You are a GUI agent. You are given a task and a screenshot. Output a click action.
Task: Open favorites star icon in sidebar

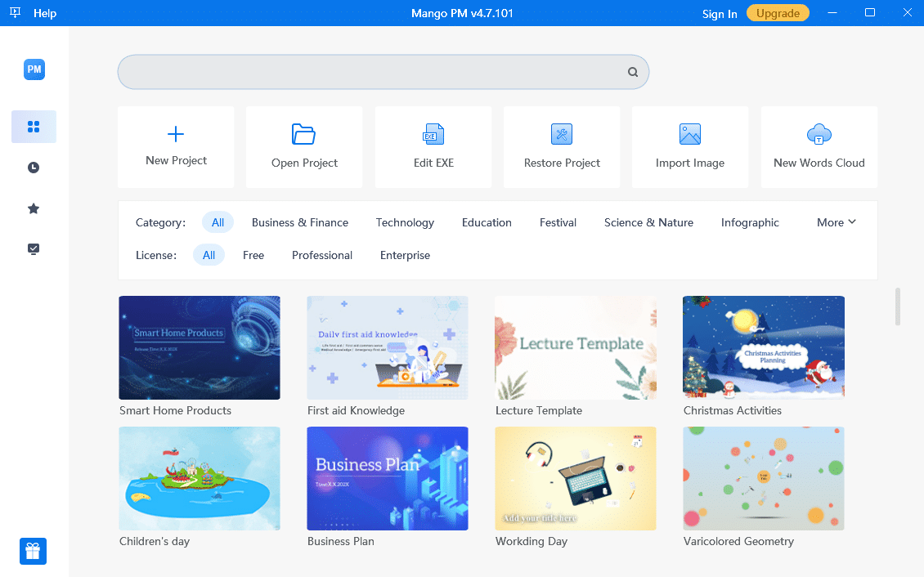tap(34, 208)
